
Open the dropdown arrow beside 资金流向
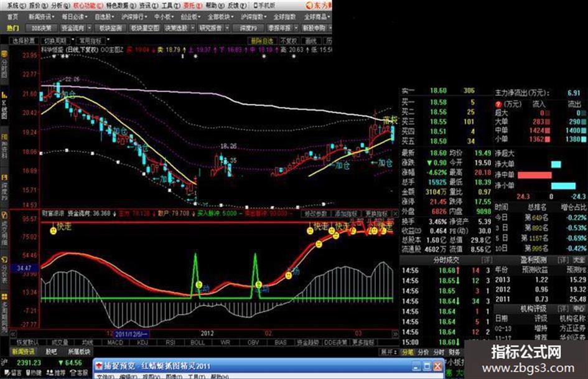click(x=89, y=28)
